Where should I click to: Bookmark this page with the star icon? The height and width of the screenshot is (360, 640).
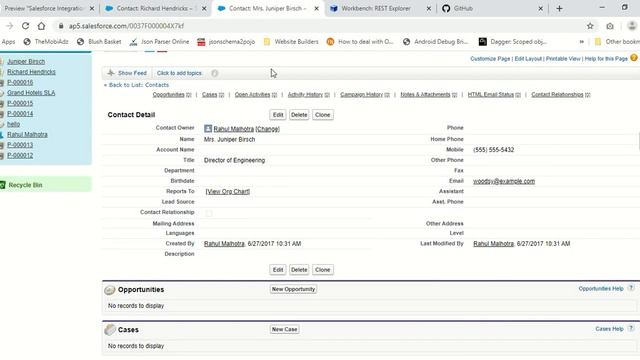pos(590,26)
